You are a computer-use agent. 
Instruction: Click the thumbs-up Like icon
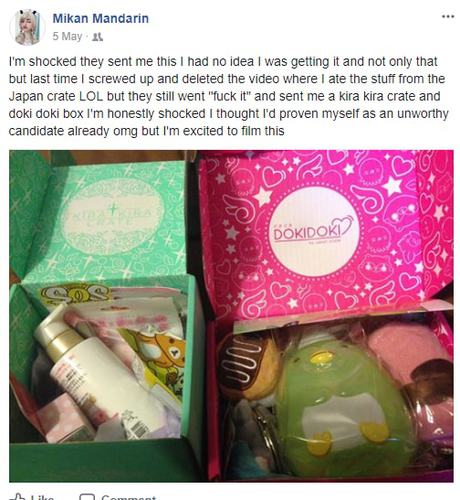point(17,497)
